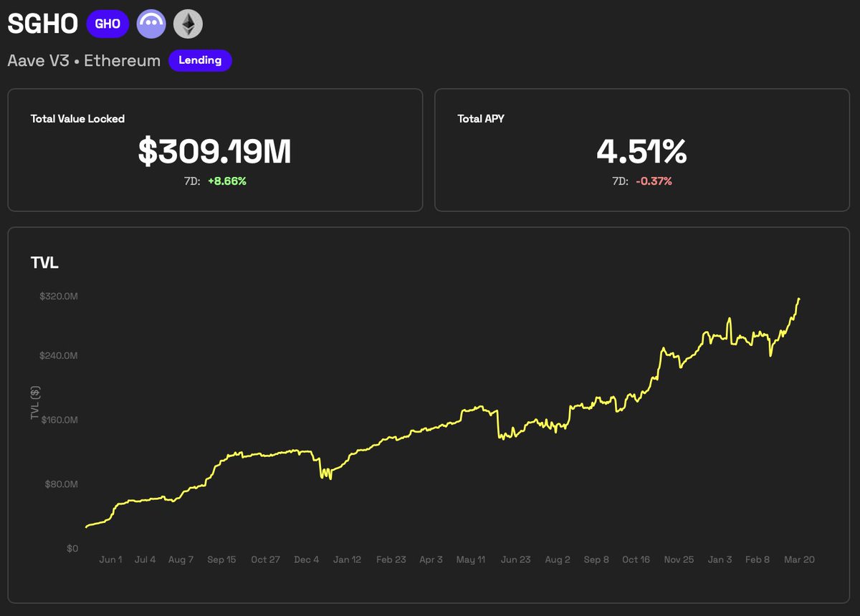Viewport: 860px width, 616px height.
Task: Click the purple Lending tag
Action: tap(200, 60)
